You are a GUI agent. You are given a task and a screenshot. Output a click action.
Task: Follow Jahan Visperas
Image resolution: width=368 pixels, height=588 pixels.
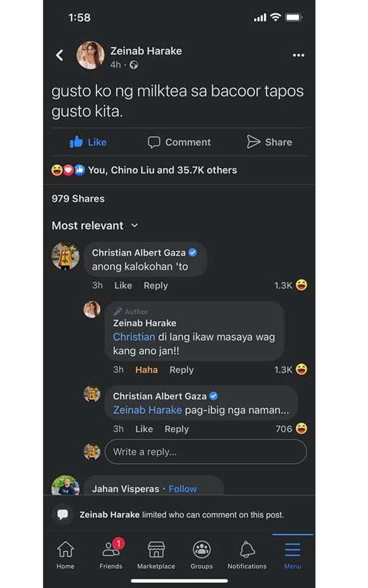point(183,489)
